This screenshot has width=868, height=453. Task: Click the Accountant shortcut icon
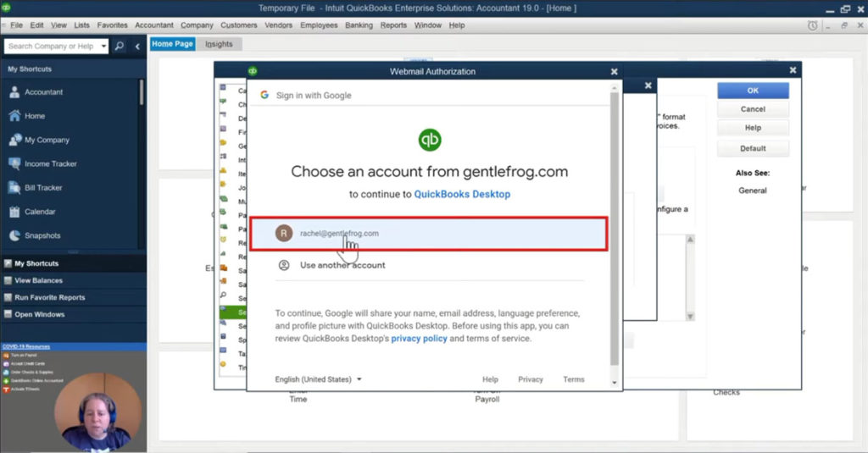tap(14, 92)
